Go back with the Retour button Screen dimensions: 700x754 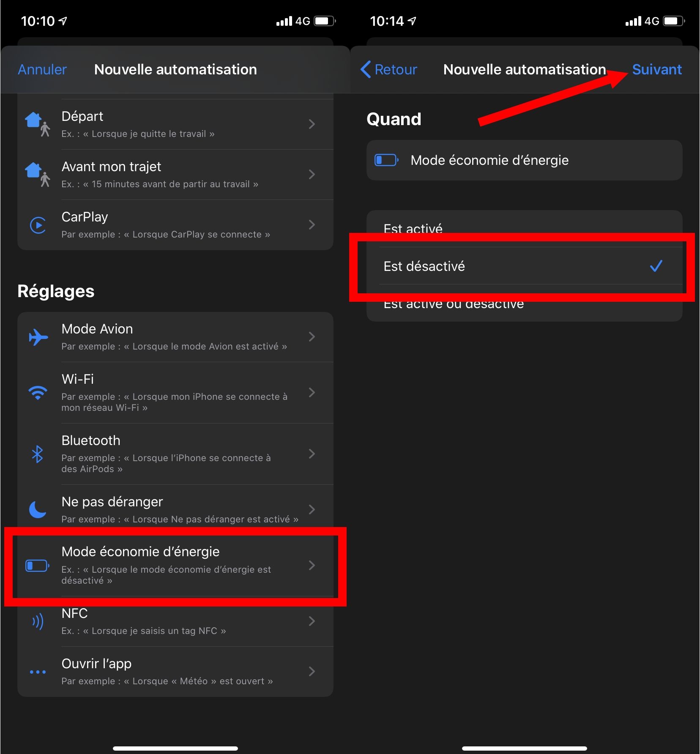tap(389, 69)
